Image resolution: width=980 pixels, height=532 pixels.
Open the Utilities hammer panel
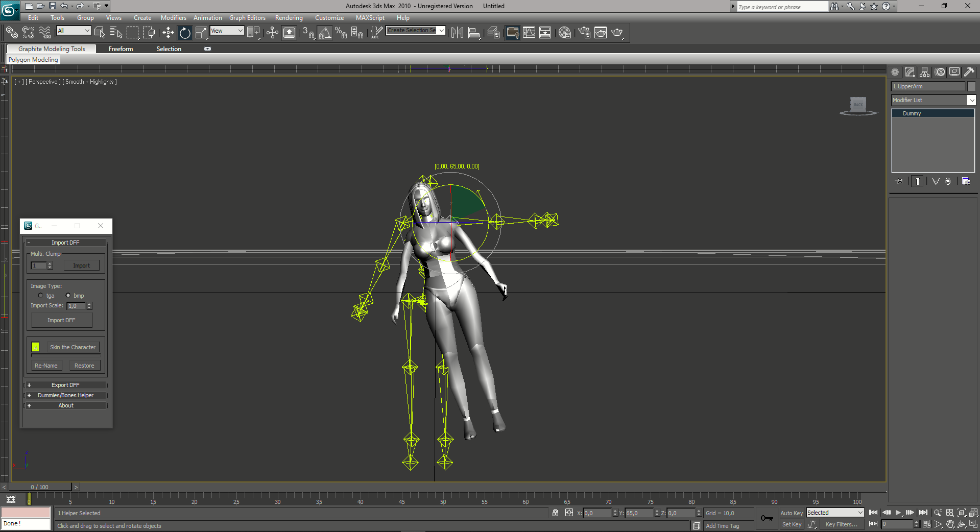pos(969,72)
